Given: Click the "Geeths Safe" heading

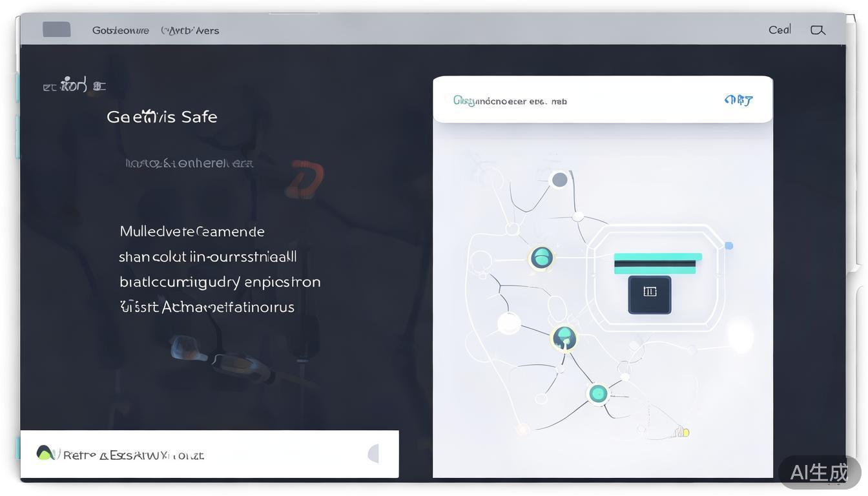Looking at the screenshot, I should tap(161, 117).
